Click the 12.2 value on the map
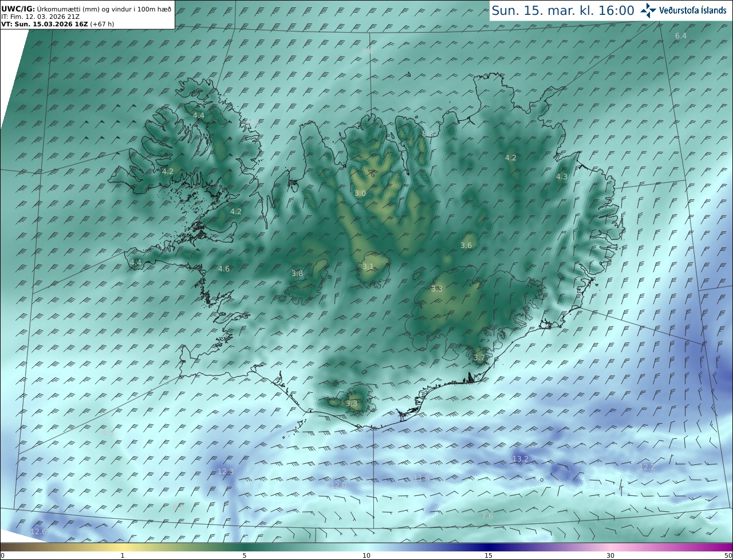Screen dimensions: 733x560 point(647,467)
